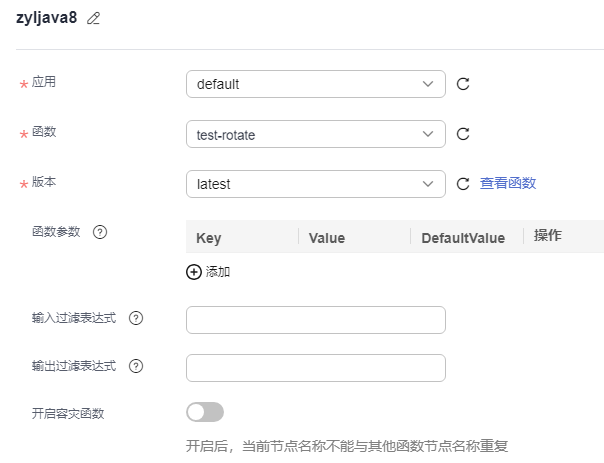604x463 pixels.
Task: Click the help icon next to 输出过滤表达式
Action: 136,366
